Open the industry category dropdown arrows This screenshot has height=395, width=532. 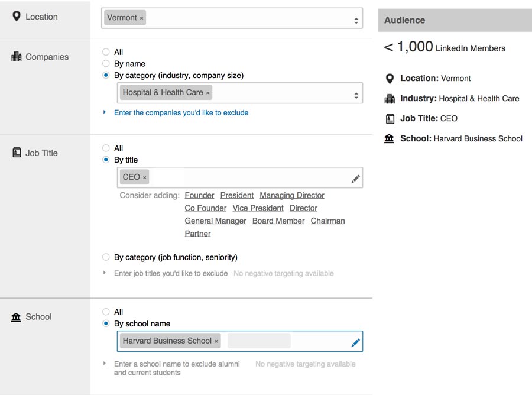[356, 95]
